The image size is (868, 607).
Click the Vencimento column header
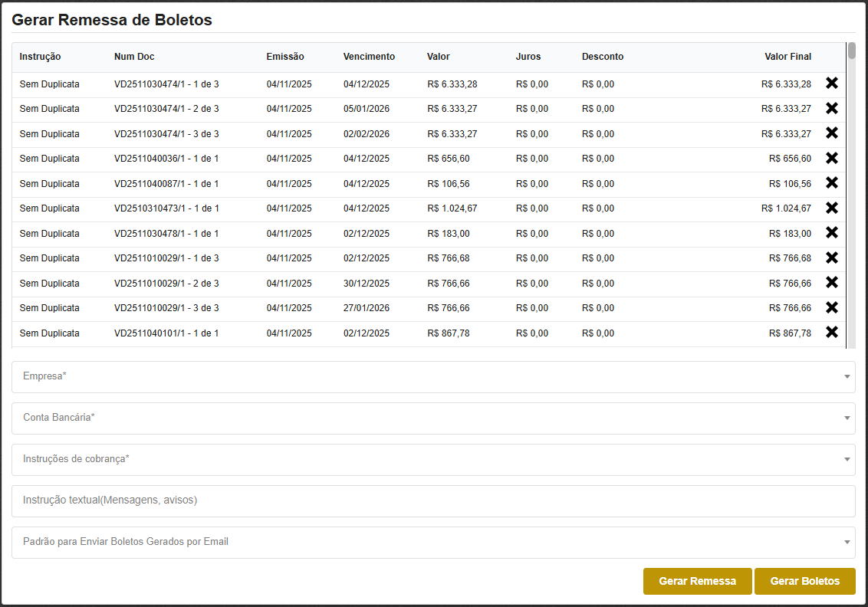click(x=369, y=57)
